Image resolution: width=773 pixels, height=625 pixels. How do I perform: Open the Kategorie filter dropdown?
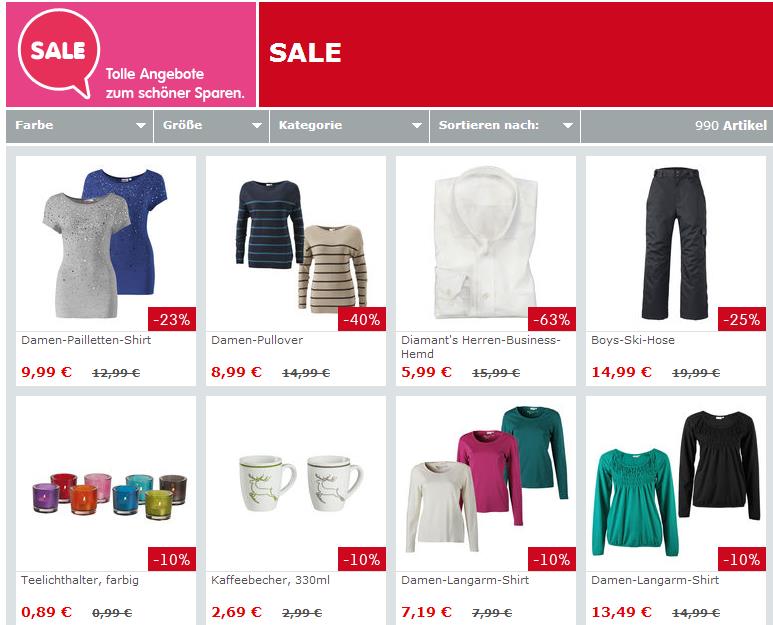coord(350,125)
